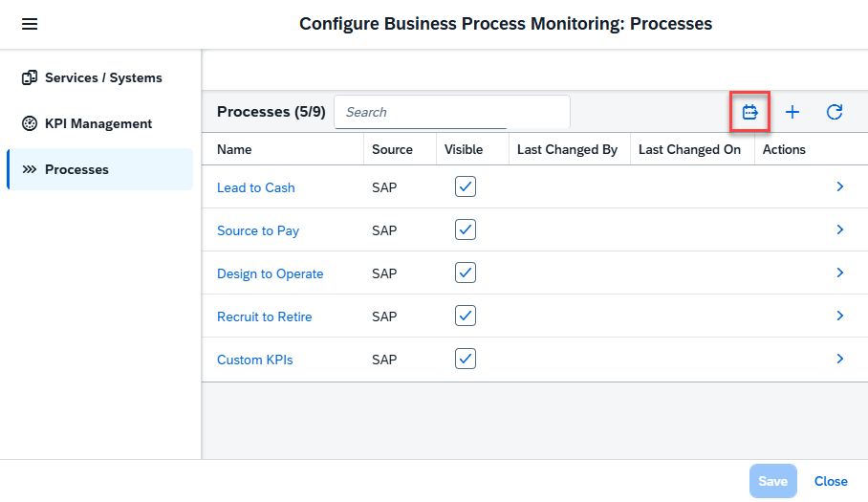The width and height of the screenshot is (868, 502).
Task: Toggle Visible checkbox for Source to Pay
Action: pyautogui.click(x=465, y=229)
